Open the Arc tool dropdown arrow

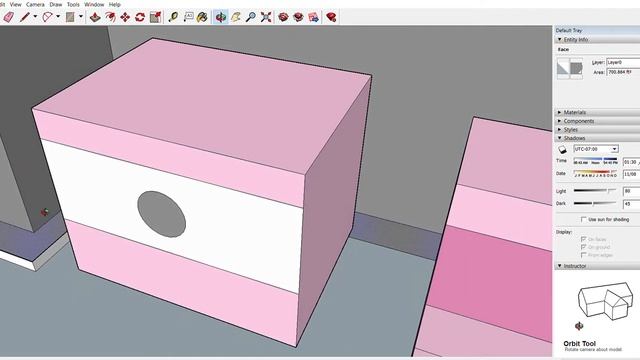pyautogui.click(x=58, y=17)
